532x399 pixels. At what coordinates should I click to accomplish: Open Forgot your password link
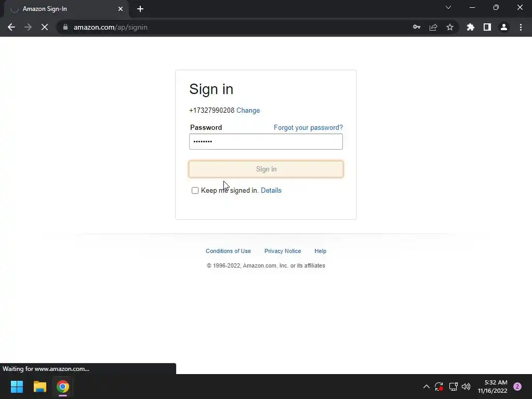(x=308, y=128)
